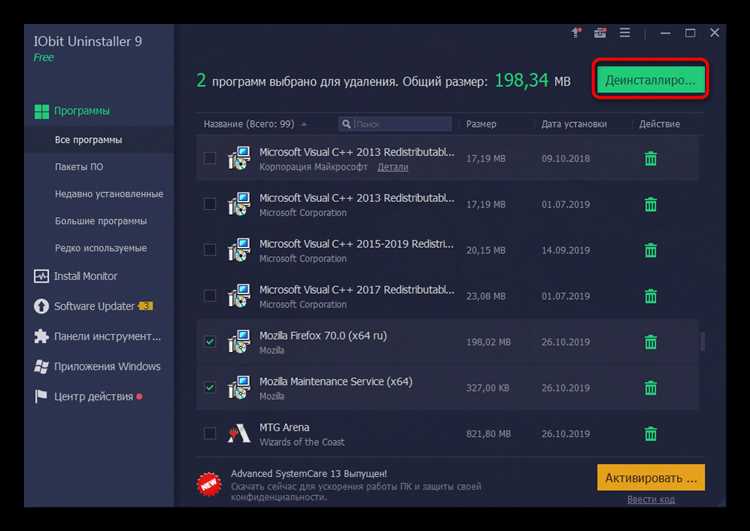Click magnifier icon in search box

coord(346,124)
